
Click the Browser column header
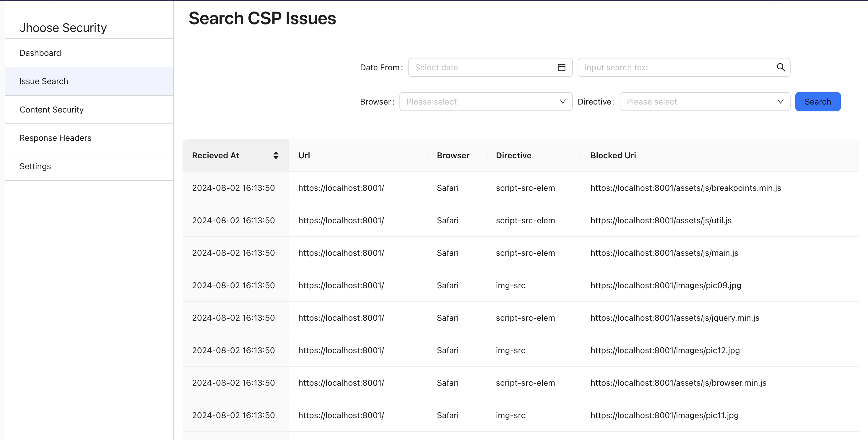tap(453, 155)
